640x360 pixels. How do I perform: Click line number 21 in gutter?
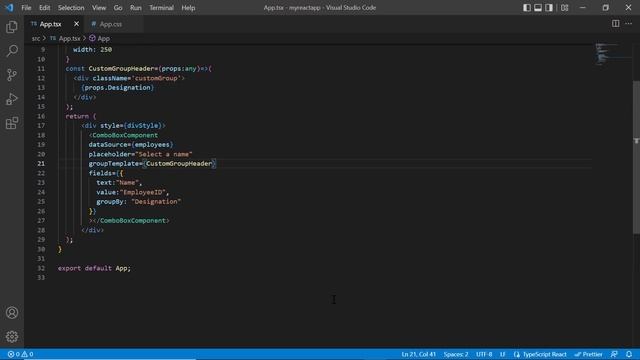pos(41,164)
